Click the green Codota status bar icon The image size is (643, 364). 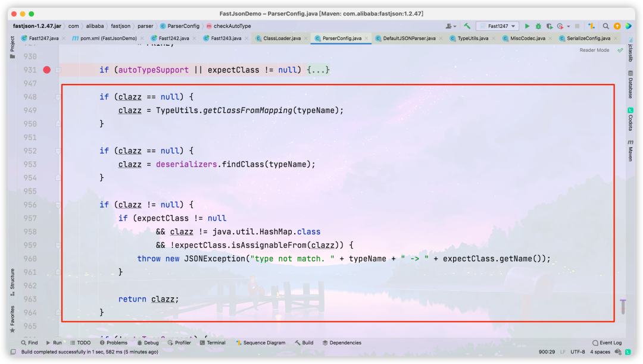coord(628,352)
